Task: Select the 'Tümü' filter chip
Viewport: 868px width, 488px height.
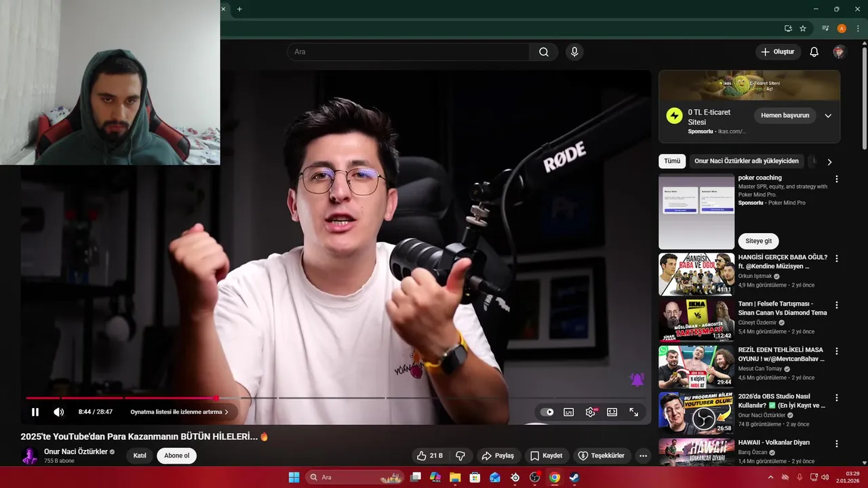Action: [672, 161]
